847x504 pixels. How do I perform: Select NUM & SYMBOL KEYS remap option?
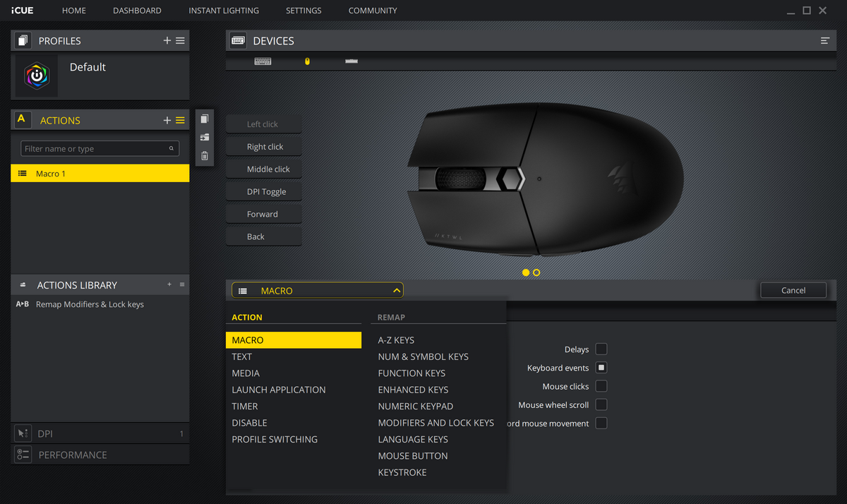[x=423, y=357]
